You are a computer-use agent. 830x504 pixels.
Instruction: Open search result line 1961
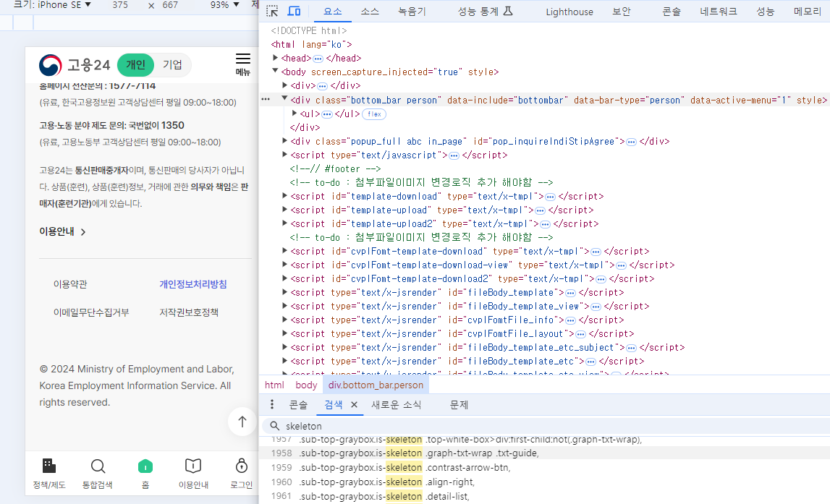544,496
